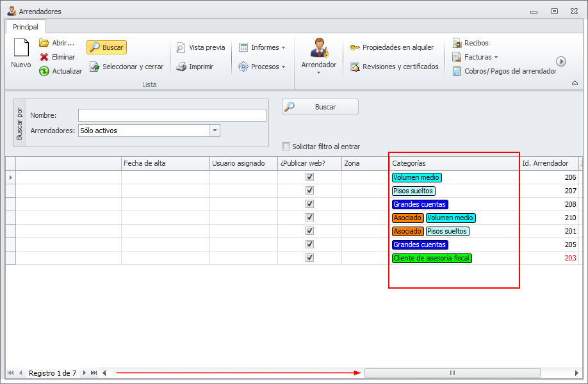
Task: Open Cobros/Pagos del arrendador
Action: point(504,71)
